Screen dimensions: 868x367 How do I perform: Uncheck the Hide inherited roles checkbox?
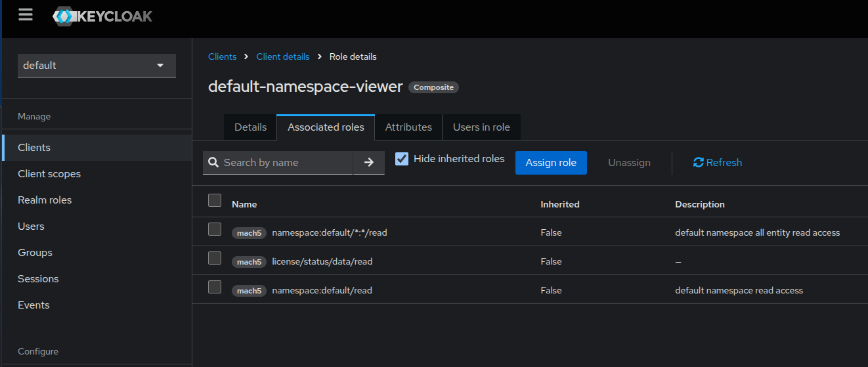402,159
